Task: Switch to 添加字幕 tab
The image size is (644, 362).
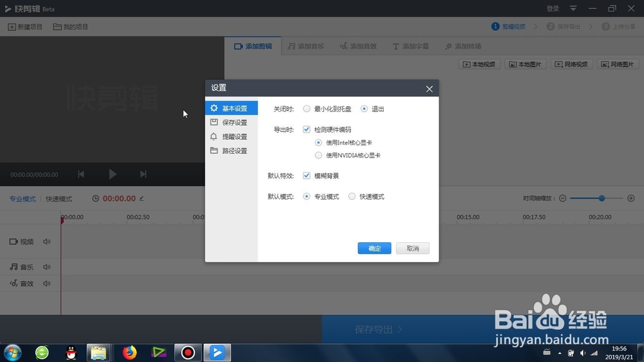Action: 411,46
